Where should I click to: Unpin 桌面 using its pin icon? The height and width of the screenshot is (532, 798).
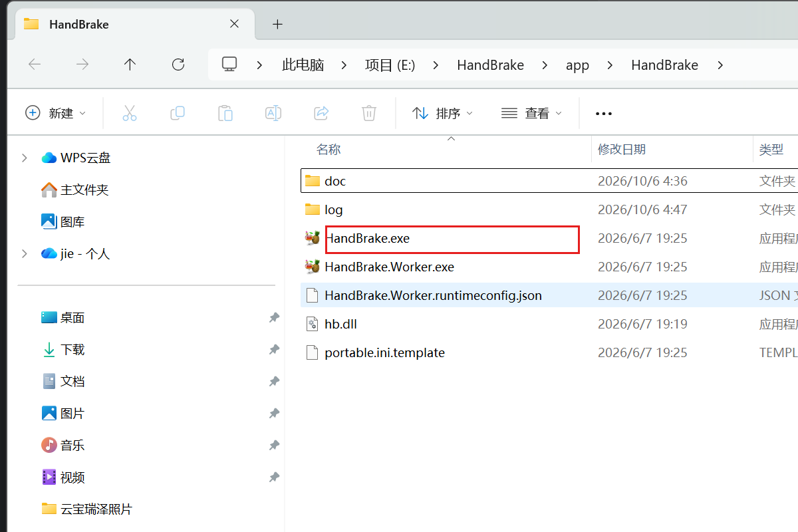click(274, 318)
